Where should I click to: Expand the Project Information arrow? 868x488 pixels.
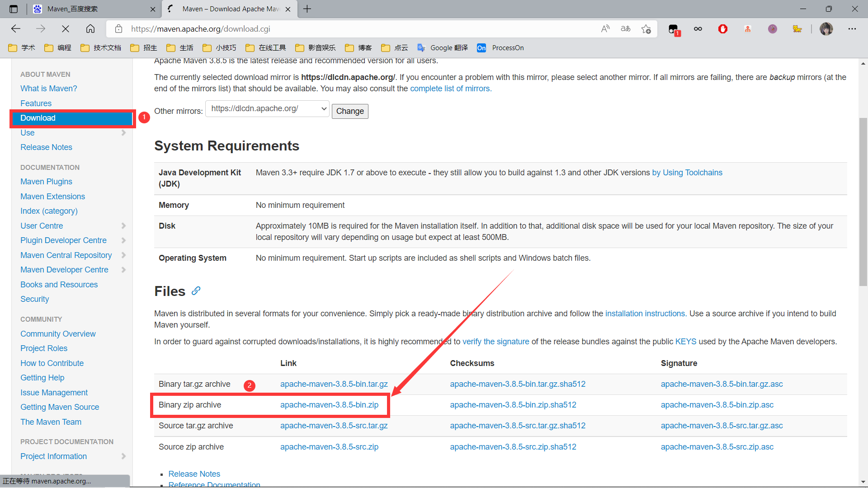point(123,456)
